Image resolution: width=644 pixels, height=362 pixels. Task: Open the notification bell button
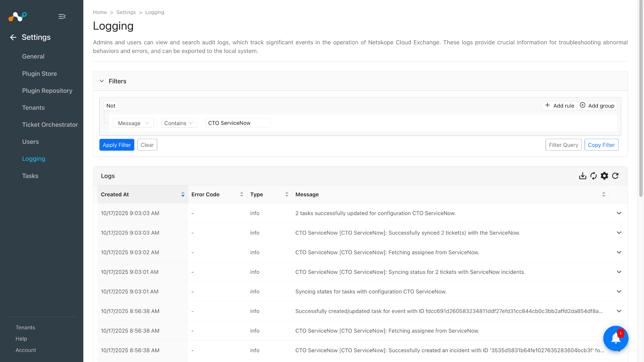point(616,338)
